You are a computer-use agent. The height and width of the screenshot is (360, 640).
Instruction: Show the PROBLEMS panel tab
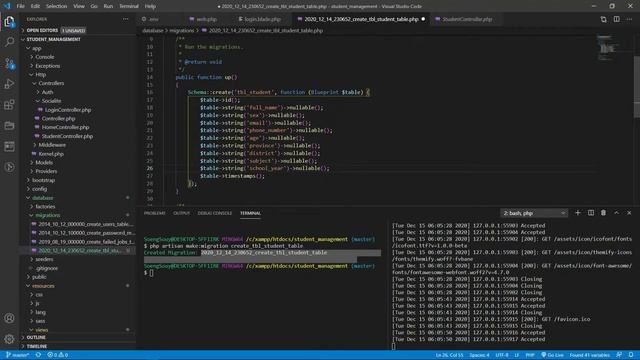pyautogui.click(x=155, y=213)
